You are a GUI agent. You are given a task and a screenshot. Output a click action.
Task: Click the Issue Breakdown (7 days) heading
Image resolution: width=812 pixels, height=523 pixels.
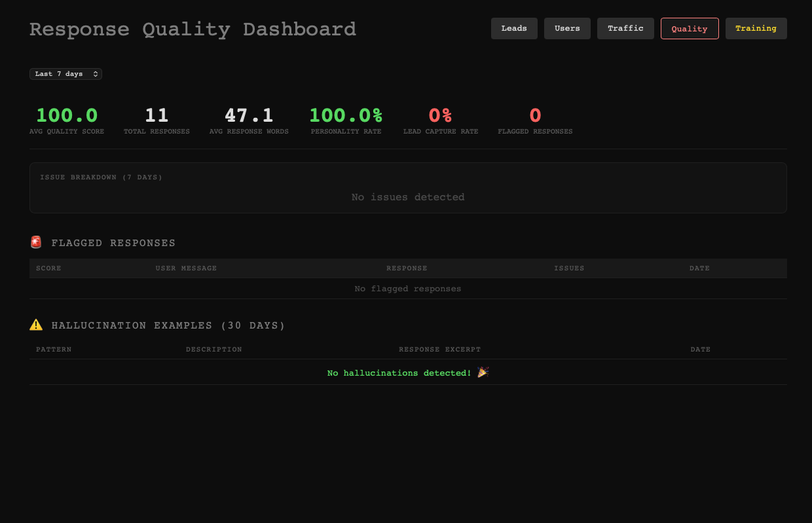tap(101, 177)
